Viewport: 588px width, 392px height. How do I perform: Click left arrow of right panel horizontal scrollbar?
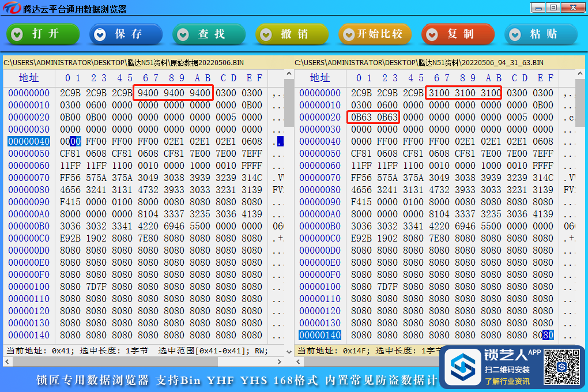[298, 361]
